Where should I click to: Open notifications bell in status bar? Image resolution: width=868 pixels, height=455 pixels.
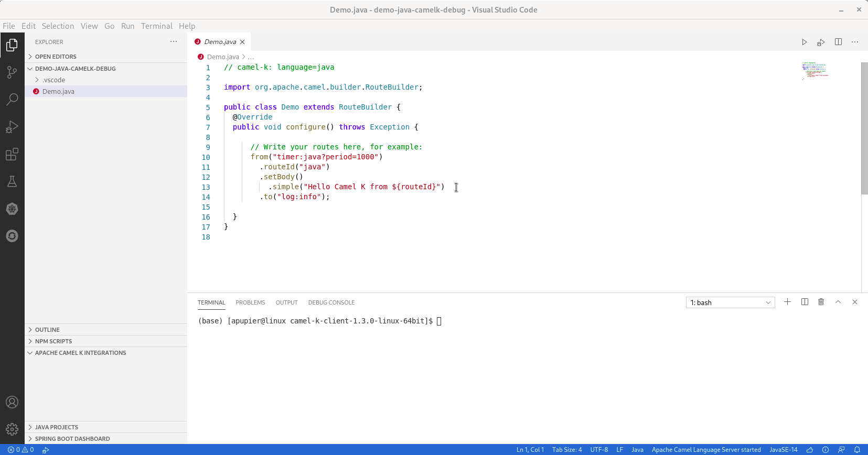pyautogui.click(x=857, y=450)
